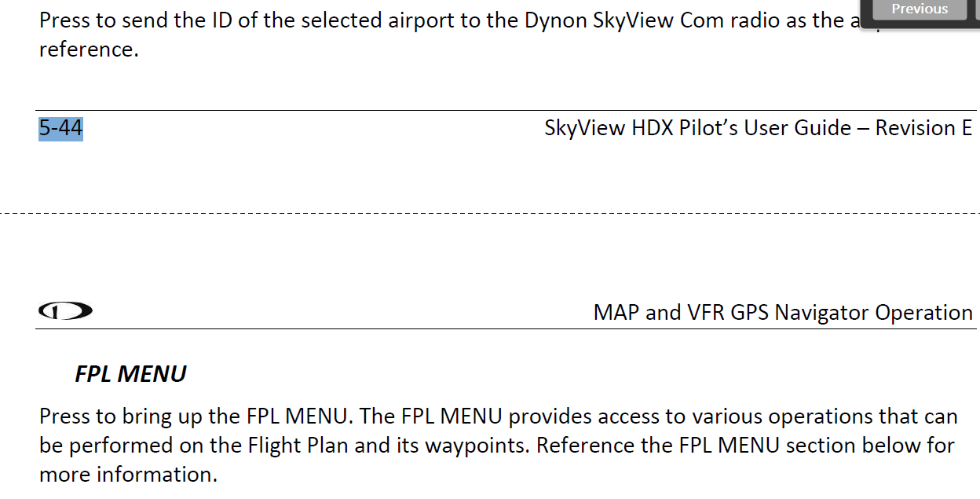Click the highlighted page number 5-44

60,128
